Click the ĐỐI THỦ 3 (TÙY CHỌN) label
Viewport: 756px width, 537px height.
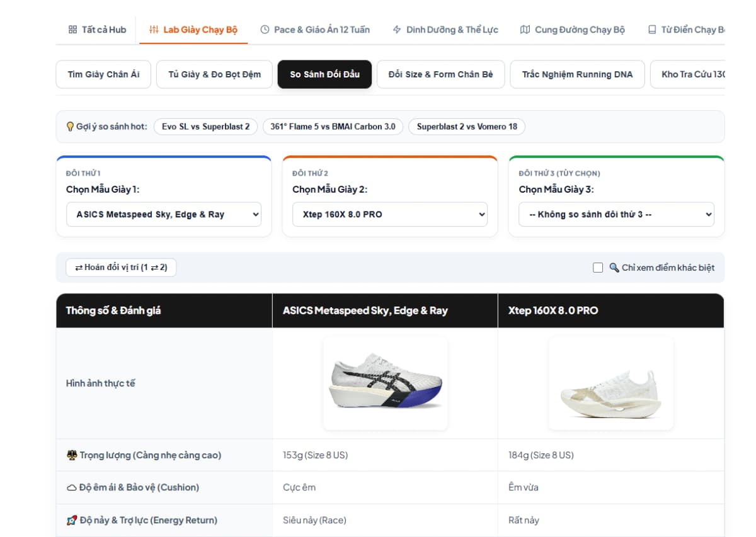[x=559, y=173]
